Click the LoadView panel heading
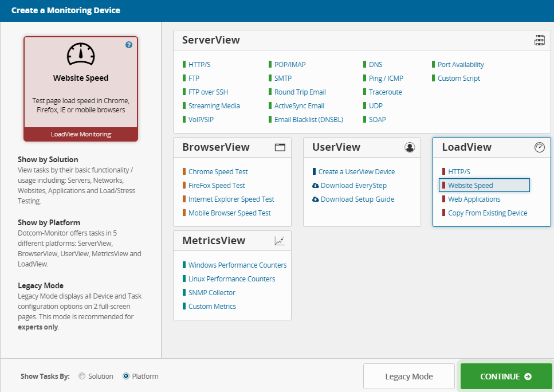Viewport: 554px width, 392px height. click(467, 147)
